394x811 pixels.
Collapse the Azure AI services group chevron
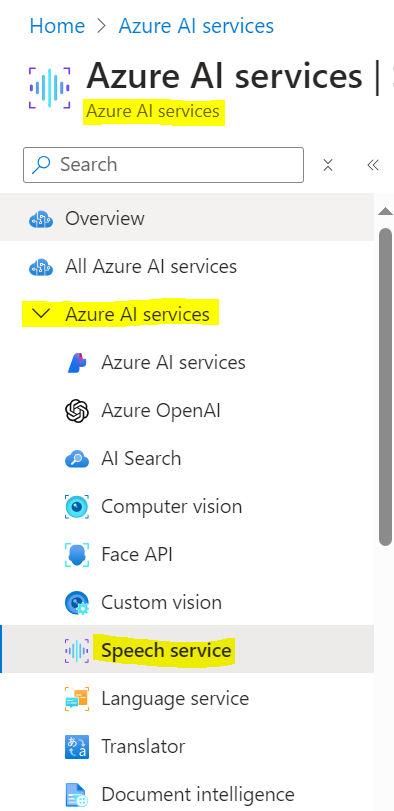41,313
